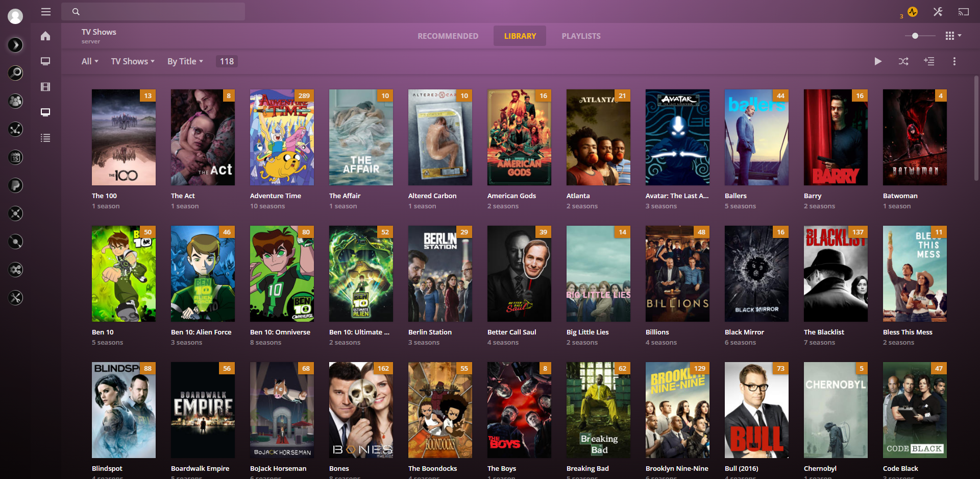
Task: Click the page vertical scrollbar
Action: point(976,128)
